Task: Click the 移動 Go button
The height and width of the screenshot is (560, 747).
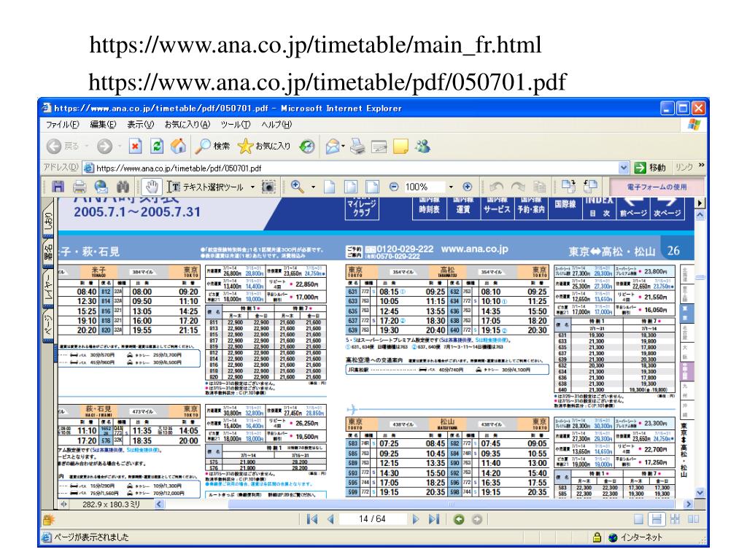Action: 650,168
